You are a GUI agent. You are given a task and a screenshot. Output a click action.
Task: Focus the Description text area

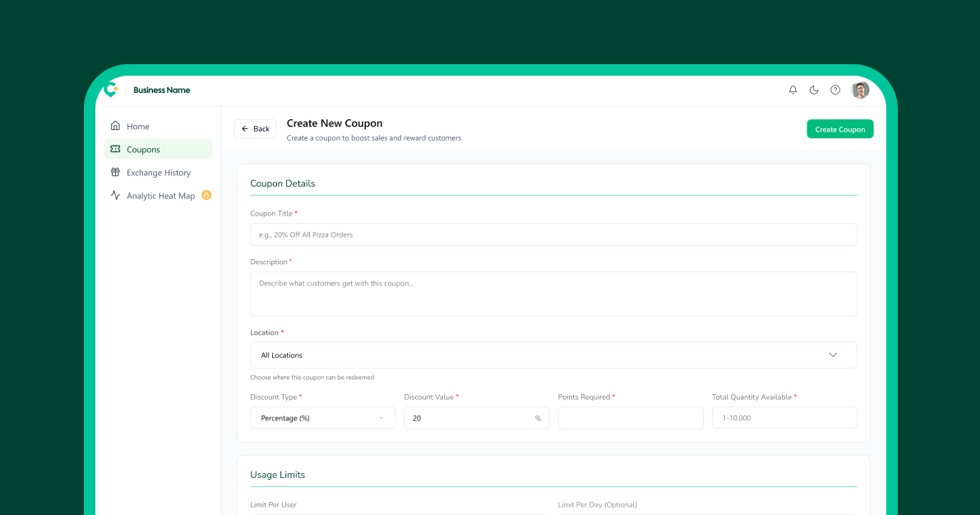tap(553, 294)
